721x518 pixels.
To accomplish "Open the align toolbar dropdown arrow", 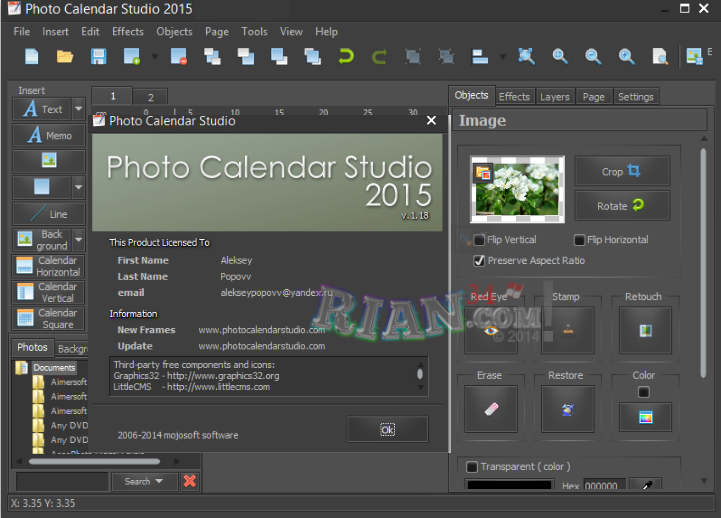I will pyautogui.click(x=502, y=57).
